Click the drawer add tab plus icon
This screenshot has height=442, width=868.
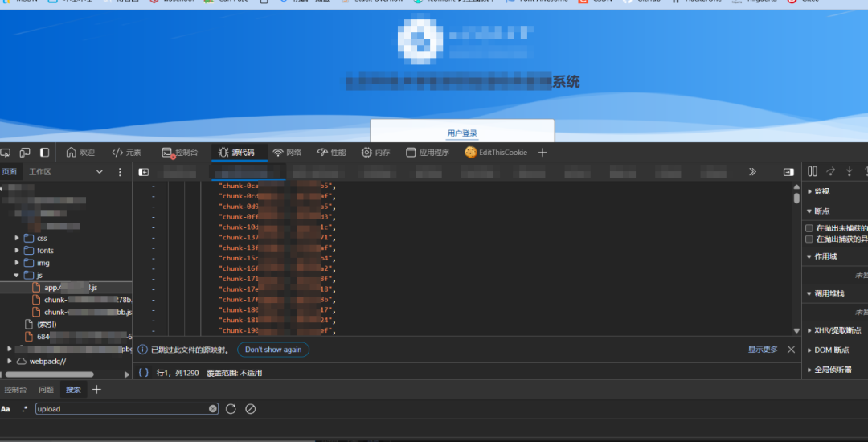coord(97,390)
